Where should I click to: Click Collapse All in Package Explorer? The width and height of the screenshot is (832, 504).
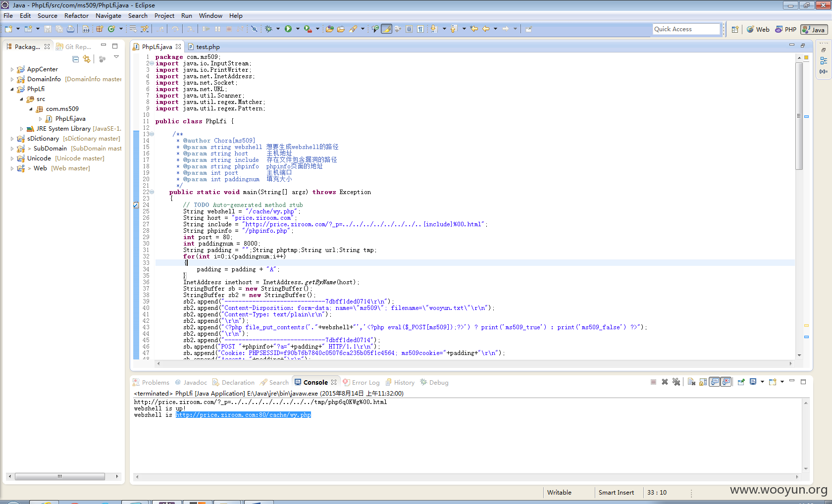[76, 59]
